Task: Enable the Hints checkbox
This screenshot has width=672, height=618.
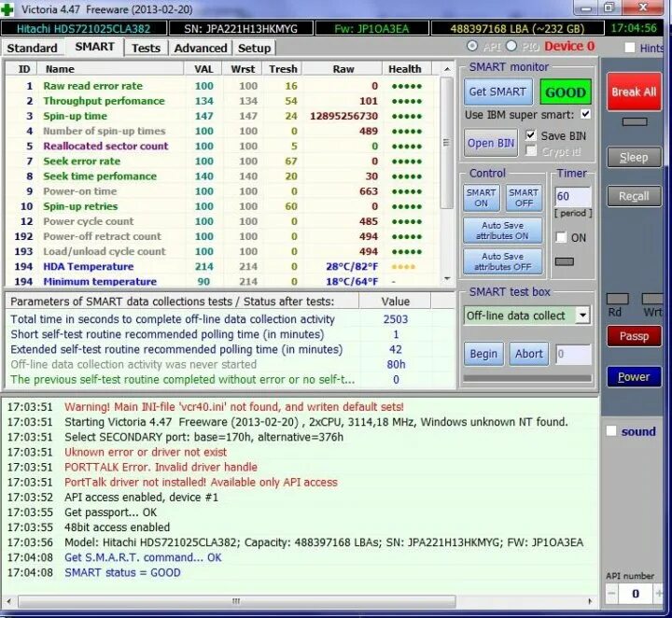Action: [x=630, y=48]
